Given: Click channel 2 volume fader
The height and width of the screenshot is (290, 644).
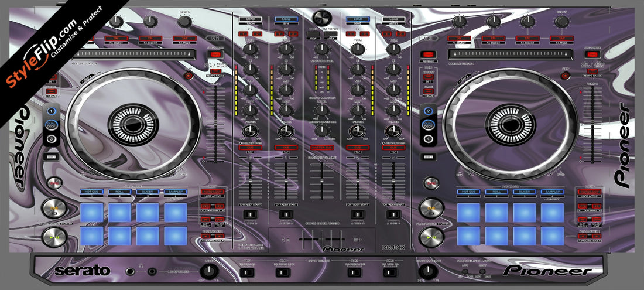Looking at the screenshot, I should click(357, 180).
